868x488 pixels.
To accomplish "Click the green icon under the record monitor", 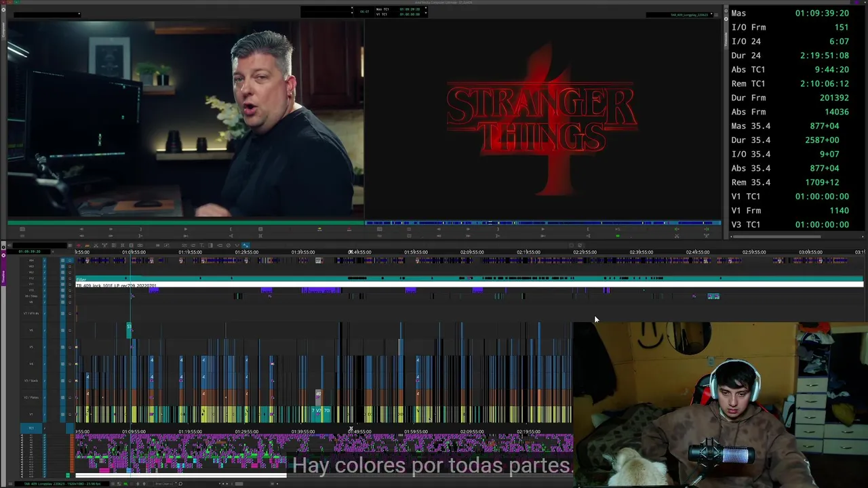I will (x=618, y=235).
